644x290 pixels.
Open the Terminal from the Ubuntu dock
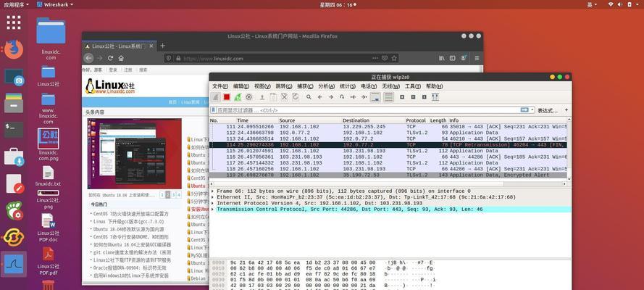click(14, 129)
